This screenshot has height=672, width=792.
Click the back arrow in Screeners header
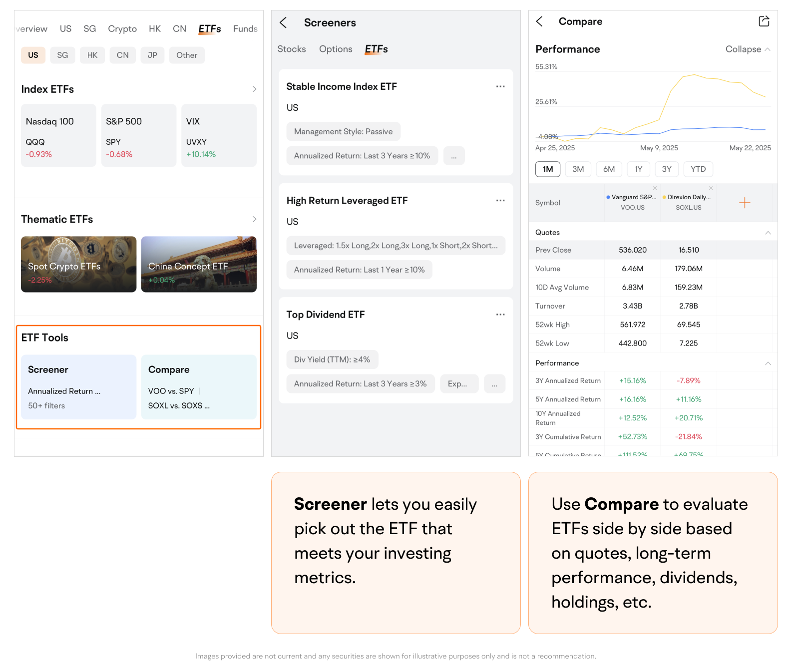tap(283, 22)
